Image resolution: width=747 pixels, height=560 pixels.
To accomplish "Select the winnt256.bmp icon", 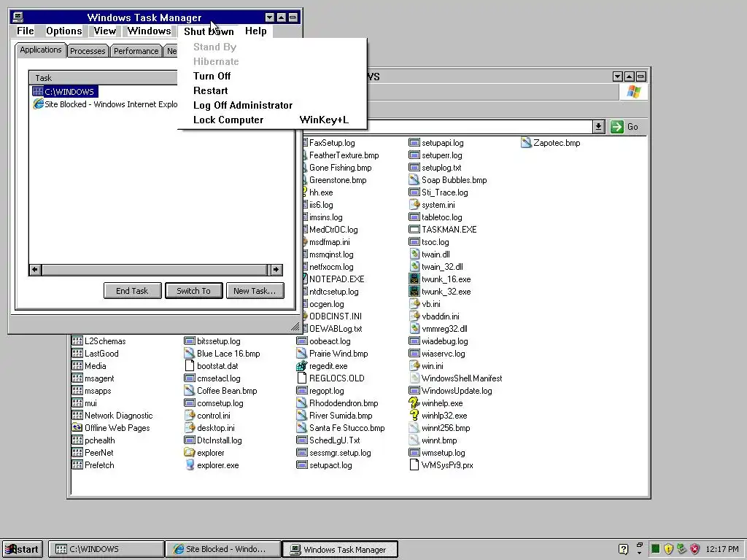I will 414,428.
